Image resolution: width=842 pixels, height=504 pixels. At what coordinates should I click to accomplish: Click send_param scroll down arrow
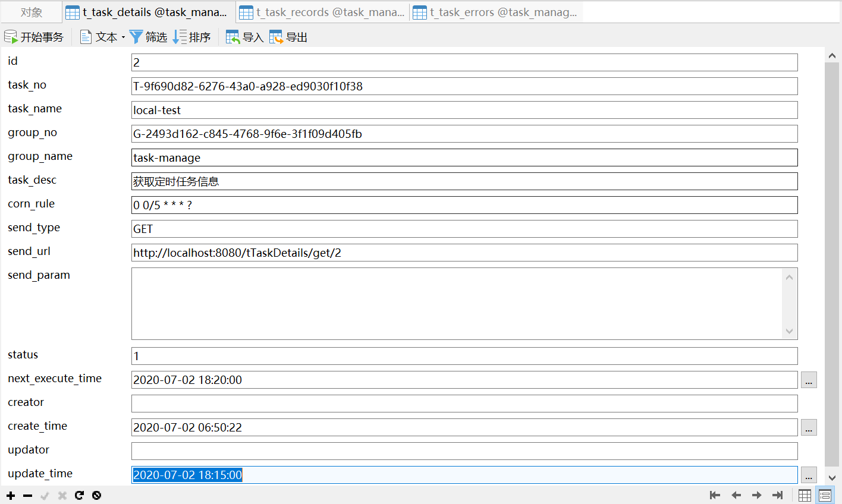point(790,331)
